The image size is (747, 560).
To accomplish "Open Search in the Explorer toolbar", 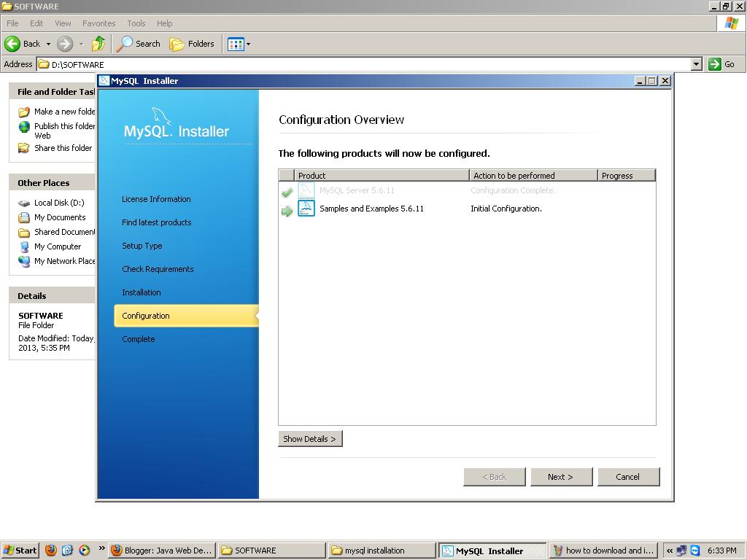I will (138, 44).
